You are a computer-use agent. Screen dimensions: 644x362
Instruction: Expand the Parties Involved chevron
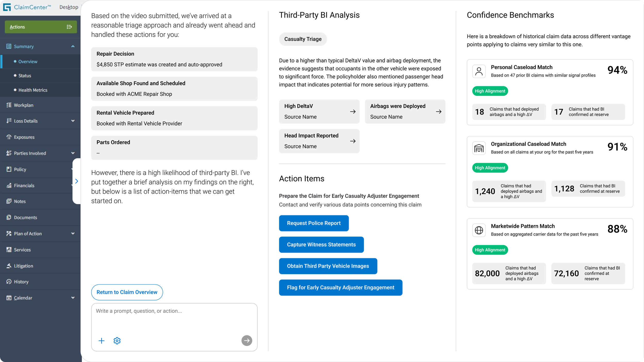coord(73,153)
